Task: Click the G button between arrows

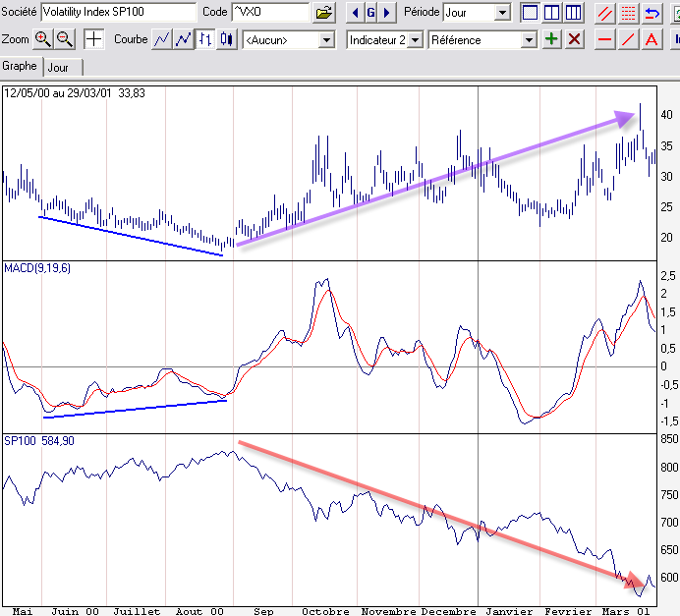Action: tap(370, 12)
